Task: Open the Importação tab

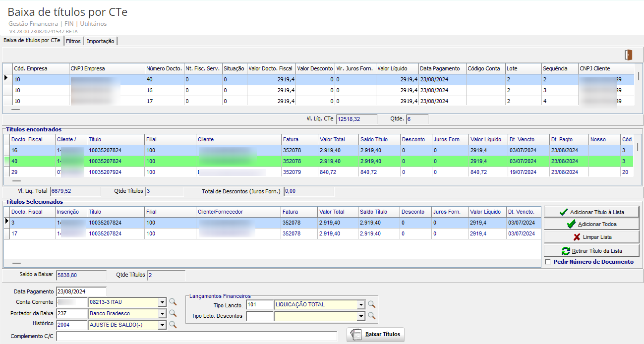Action: coord(100,41)
